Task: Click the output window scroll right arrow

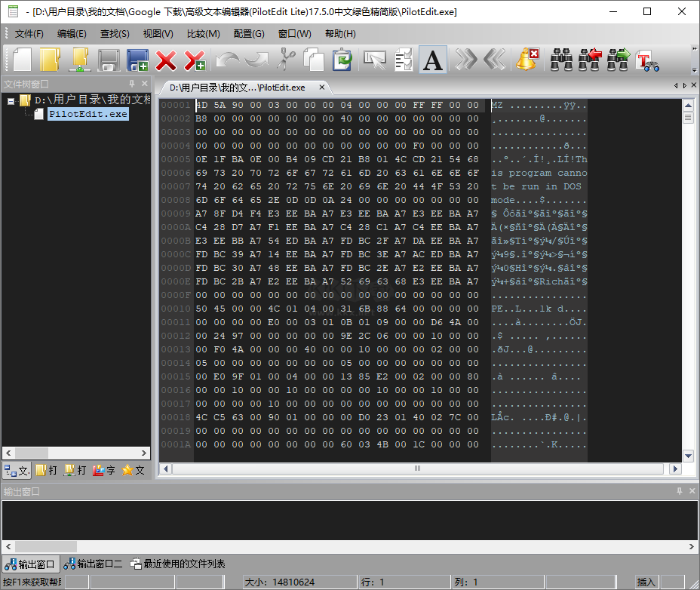Action: coord(692,546)
